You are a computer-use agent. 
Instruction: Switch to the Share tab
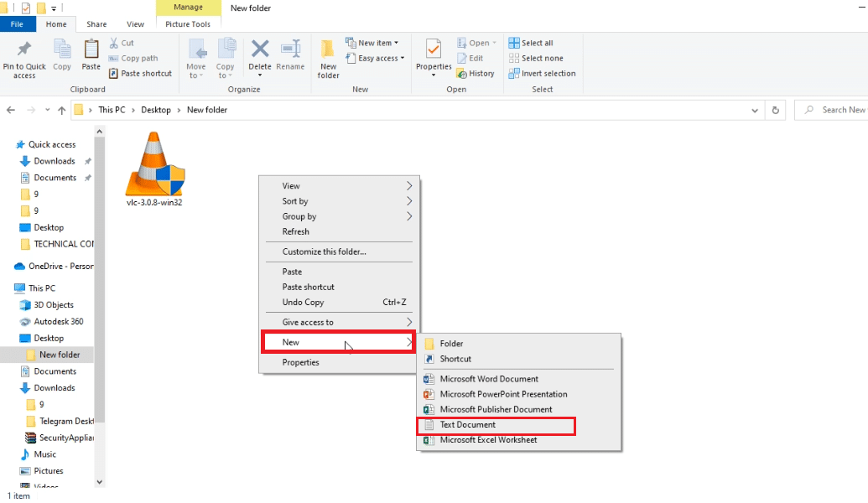(x=96, y=23)
